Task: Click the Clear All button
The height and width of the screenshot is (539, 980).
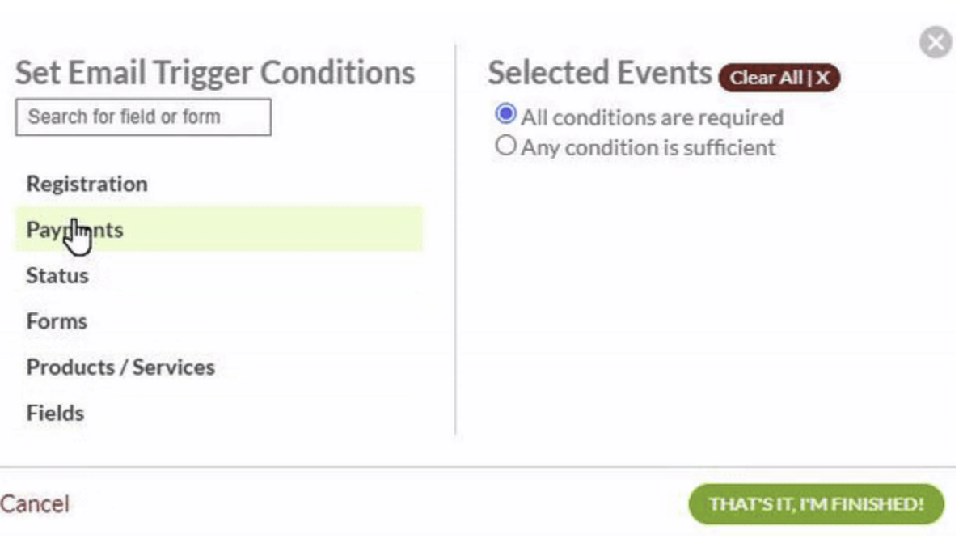Action: pos(779,78)
